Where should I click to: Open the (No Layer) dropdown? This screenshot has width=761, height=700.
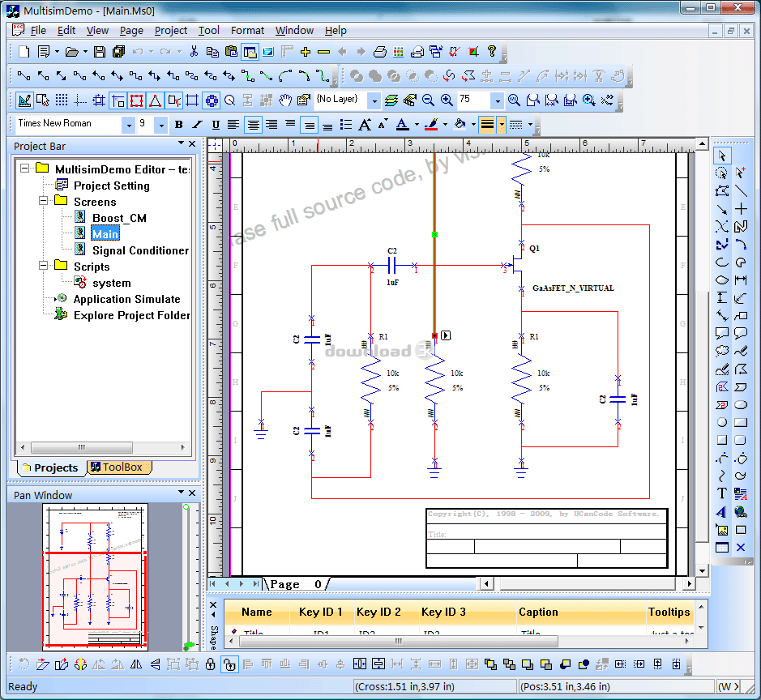pyautogui.click(x=374, y=100)
